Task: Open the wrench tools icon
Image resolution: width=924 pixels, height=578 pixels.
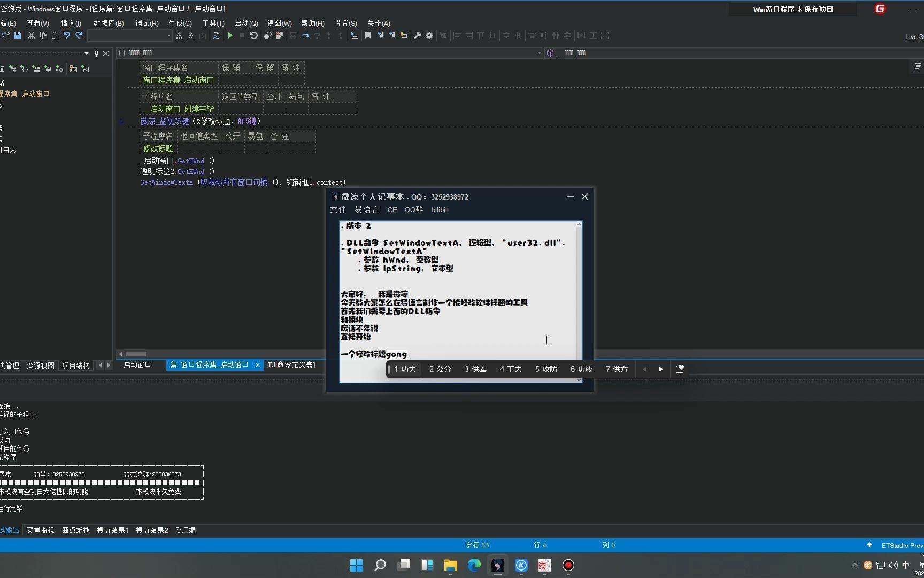Action: (x=418, y=35)
